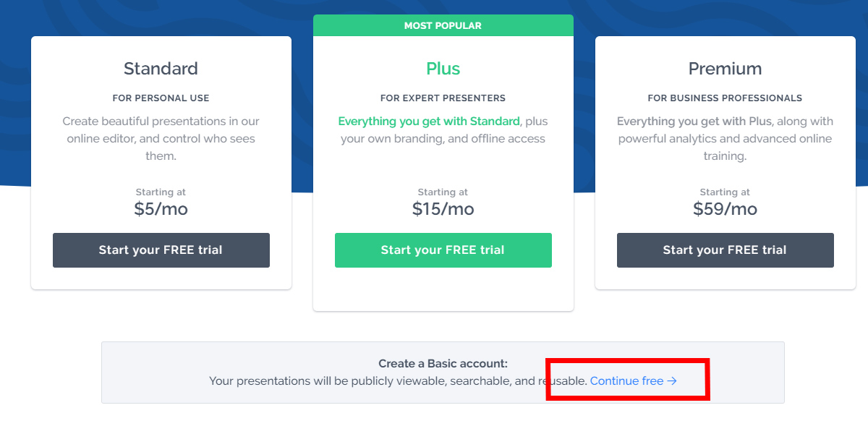Viewport: 868px width, 434px height.
Task: Click Standard plan's 'Create beautiful presentations' description
Action: pos(161,138)
